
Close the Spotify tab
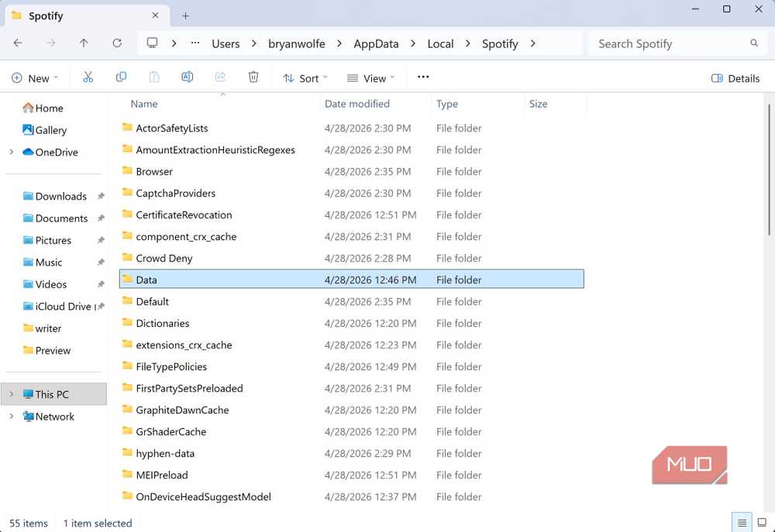[x=155, y=15]
